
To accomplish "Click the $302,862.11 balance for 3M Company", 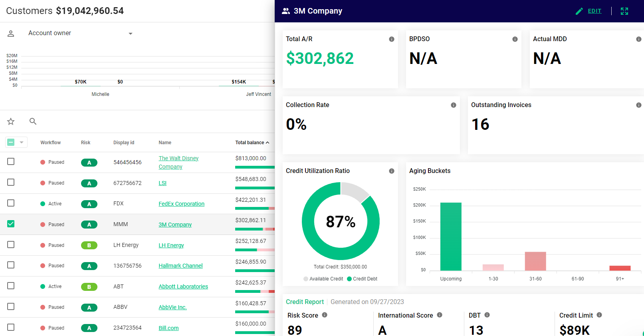I will click(250, 220).
